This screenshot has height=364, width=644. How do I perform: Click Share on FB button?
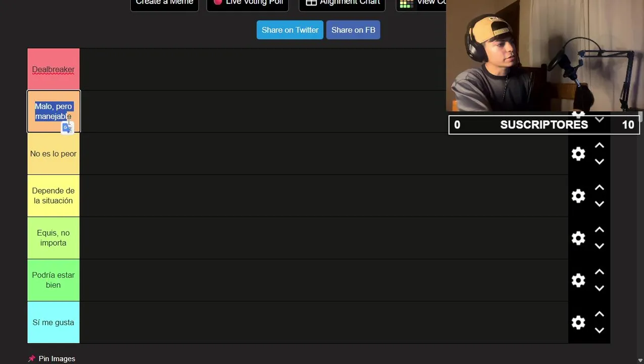coord(353,30)
